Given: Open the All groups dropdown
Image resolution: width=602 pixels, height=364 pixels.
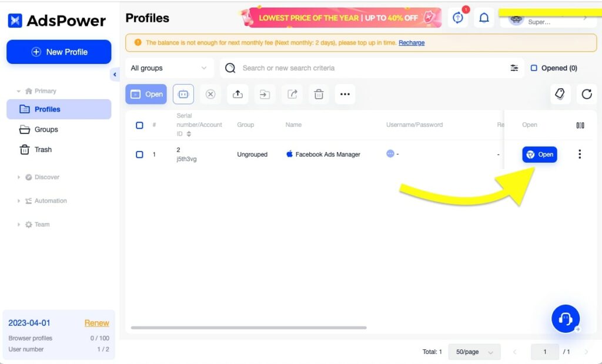Looking at the screenshot, I should pyautogui.click(x=169, y=68).
